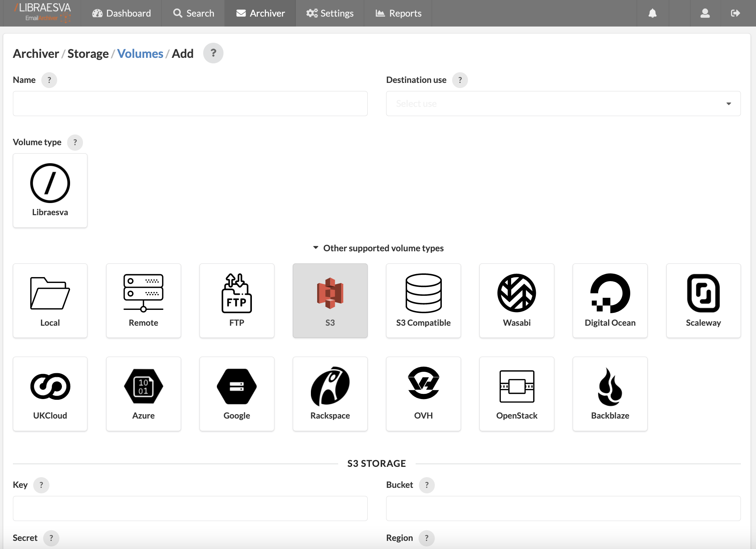Select the Scaleway volume type
The width and height of the screenshot is (756, 549).
pyautogui.click(x=703, y=300)
